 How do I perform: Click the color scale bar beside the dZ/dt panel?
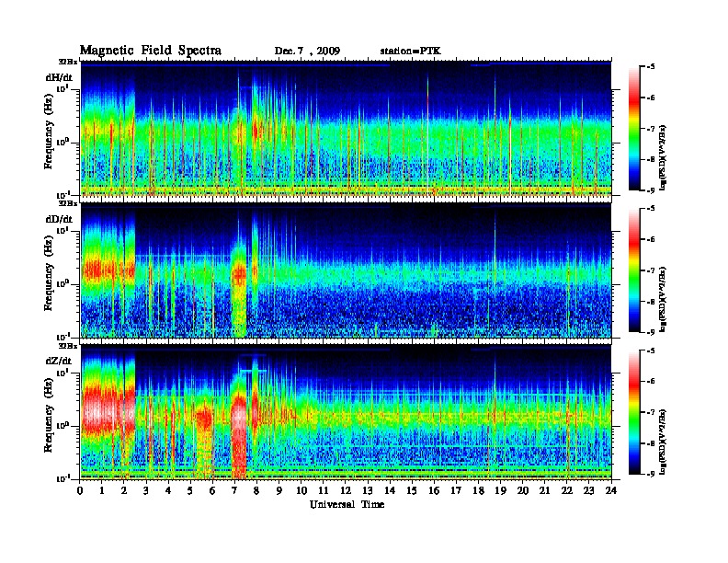pos(634,411)
